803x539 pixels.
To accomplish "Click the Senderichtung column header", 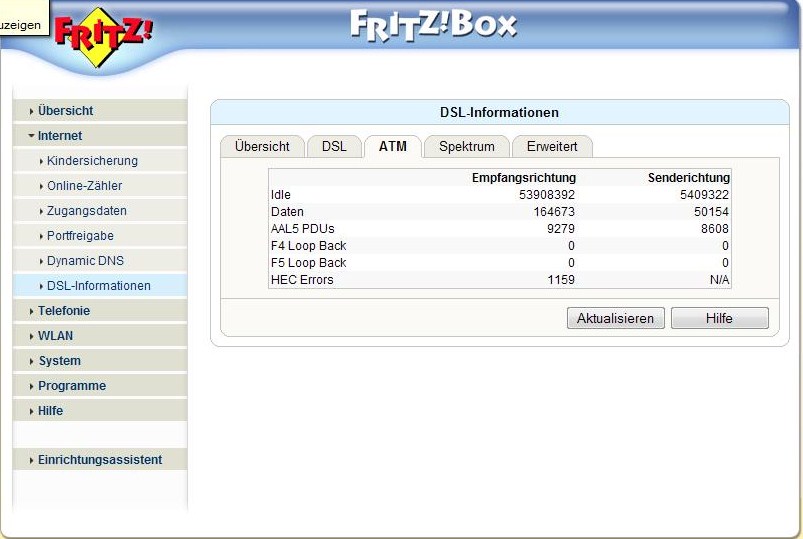I will (689, 178).
